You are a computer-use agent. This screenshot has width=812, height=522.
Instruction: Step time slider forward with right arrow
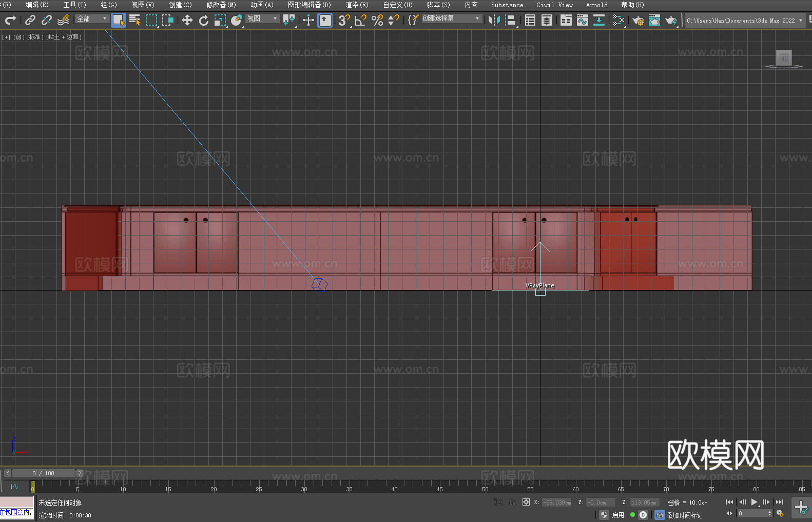tap(80, 473)
